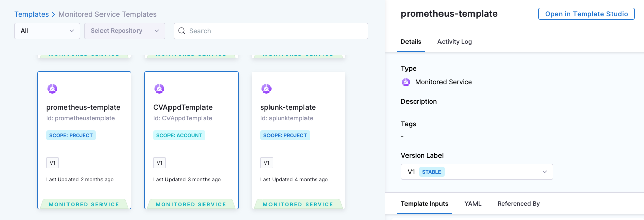
Task: Expand the Select Repository dropdown
Action: 124,31
